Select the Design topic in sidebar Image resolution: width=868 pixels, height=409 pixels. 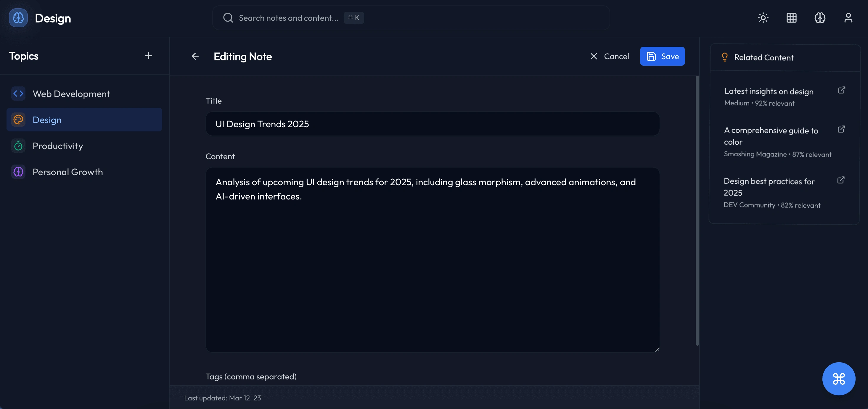coord(47,120)
